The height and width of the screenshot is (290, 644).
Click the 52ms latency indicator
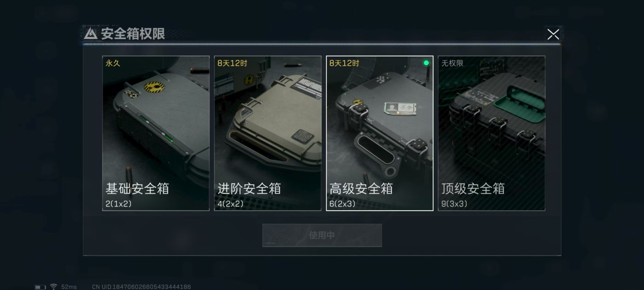(69, 287)
